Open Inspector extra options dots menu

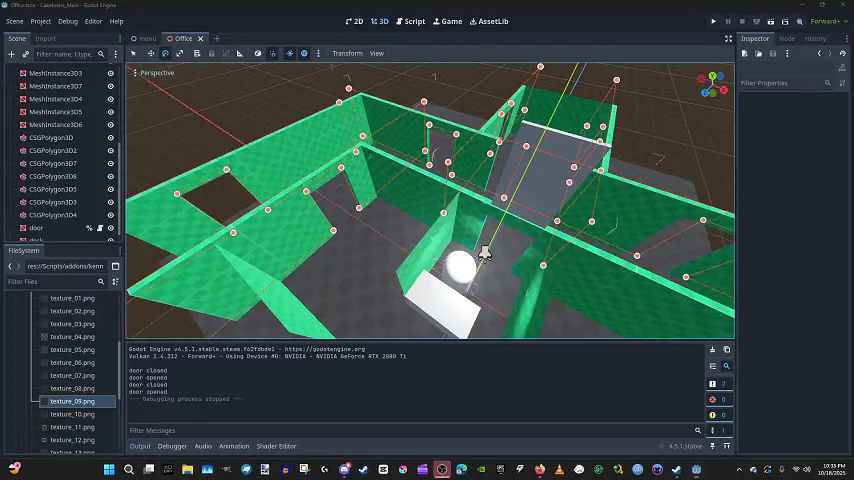pyautogui.click(x=787, y=53)
